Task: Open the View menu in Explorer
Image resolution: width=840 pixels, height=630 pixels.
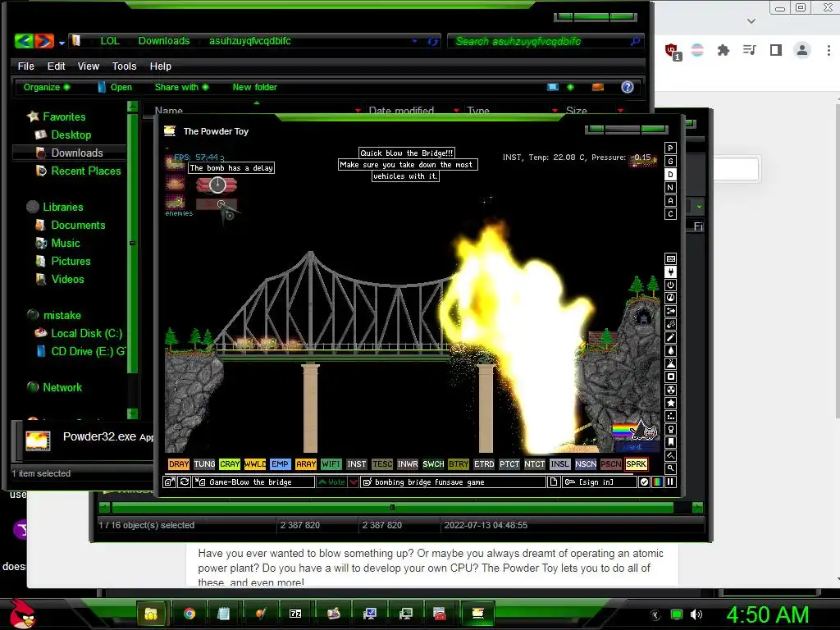Action: click(x=89, y=66)
